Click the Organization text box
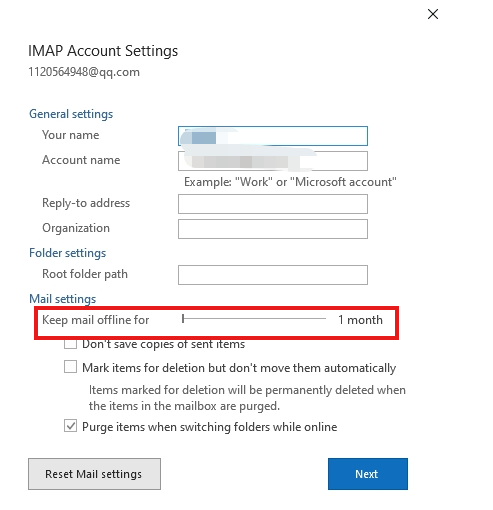493x510 pixels. point(273,229)
